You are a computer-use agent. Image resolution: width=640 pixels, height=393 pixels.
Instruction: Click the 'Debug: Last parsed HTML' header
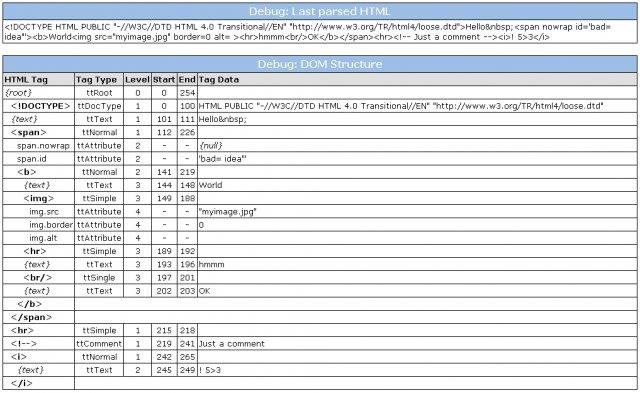click(320, 11)
